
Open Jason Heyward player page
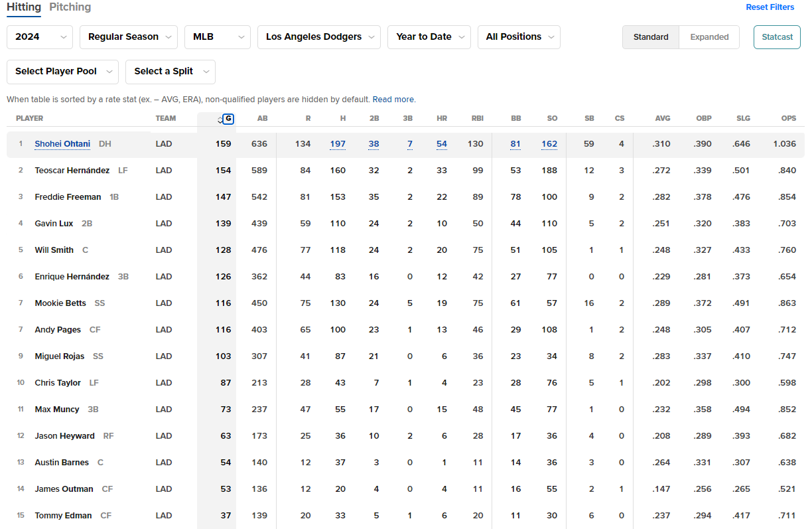(64, 436)
